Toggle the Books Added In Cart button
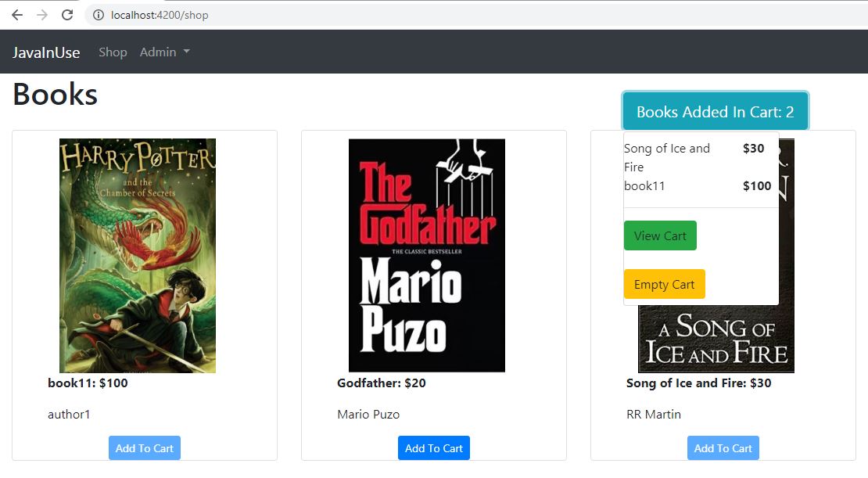 tap(716, 111)
